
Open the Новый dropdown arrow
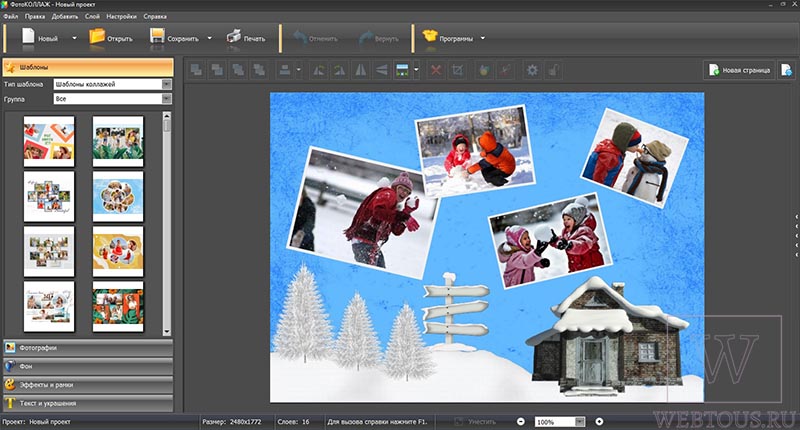74,38
